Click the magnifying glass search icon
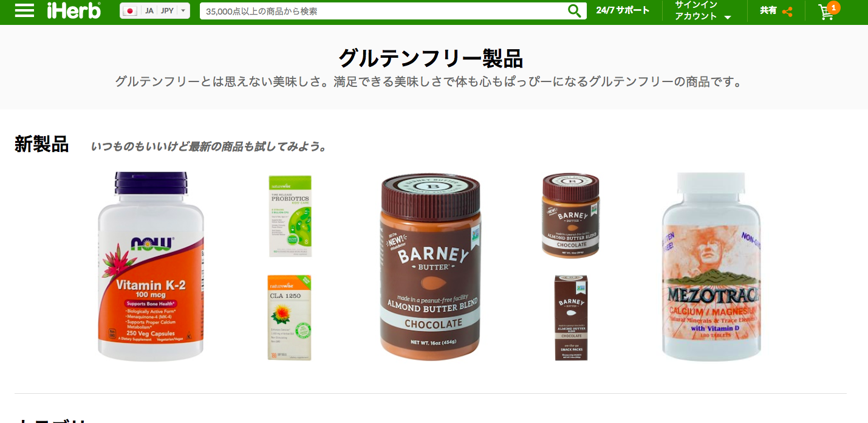 tap(574, 11)
